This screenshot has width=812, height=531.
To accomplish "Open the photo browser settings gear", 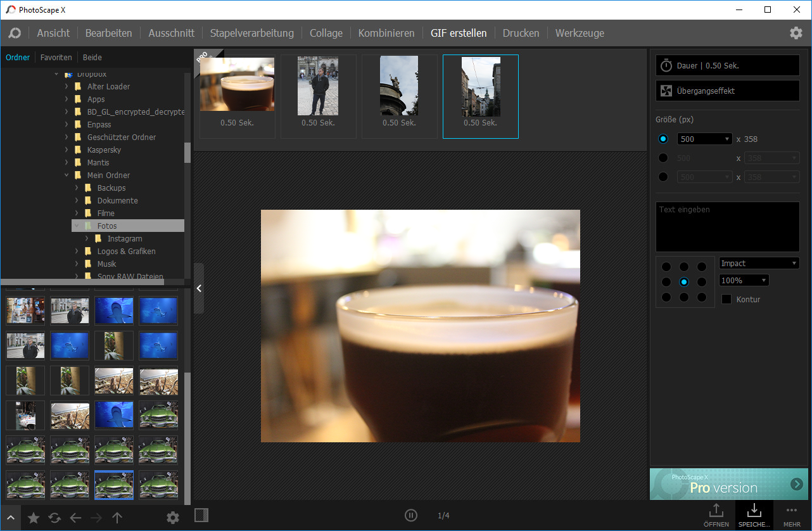I will point(172,517).
